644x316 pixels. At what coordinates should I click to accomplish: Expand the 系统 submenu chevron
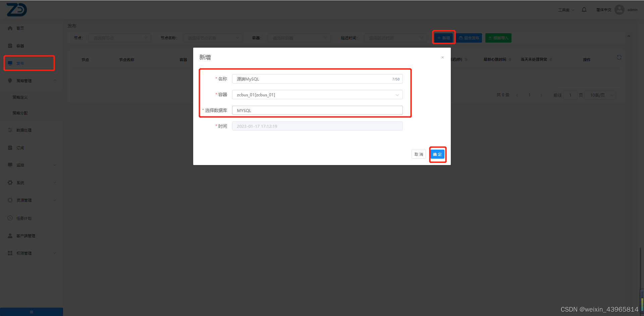coord(55,182)
